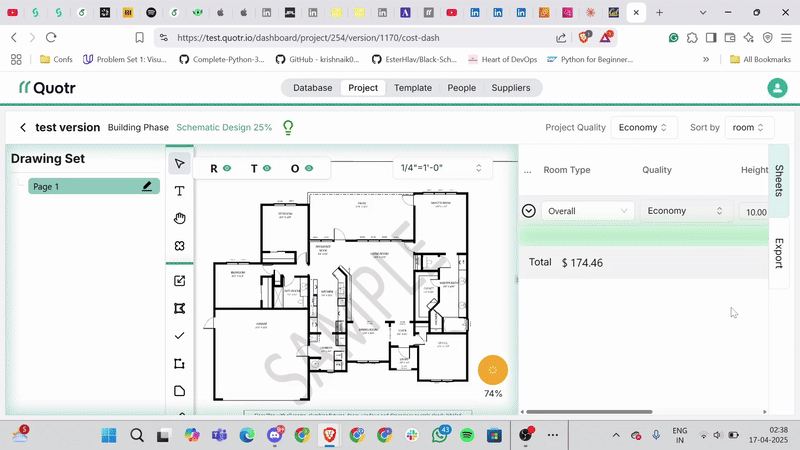800x450 pixels.
Task: Open the Project Quality Economy dropdown
Action: [x=643, y=128]
